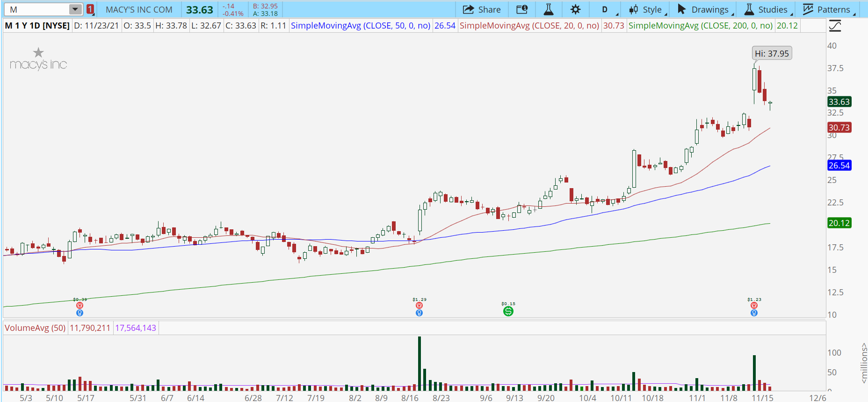Image resolution: width=868 pixels, height=402 pixels.
Task: Open the symbol selector dropdown arrow
Action: coord(75,9)
